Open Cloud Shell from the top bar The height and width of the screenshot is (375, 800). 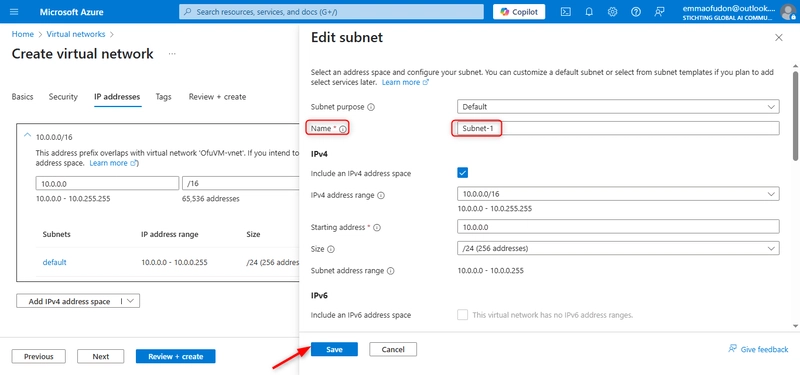(x=565, y=12)
